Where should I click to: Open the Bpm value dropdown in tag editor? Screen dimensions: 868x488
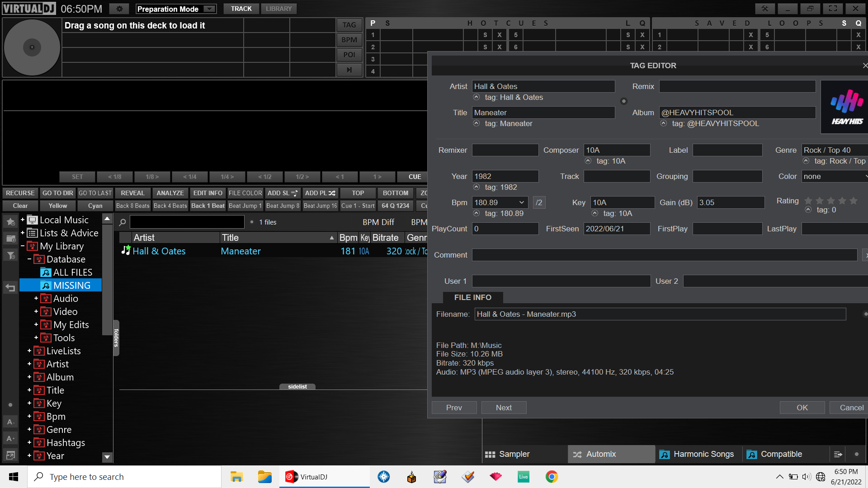click(521, 202)
